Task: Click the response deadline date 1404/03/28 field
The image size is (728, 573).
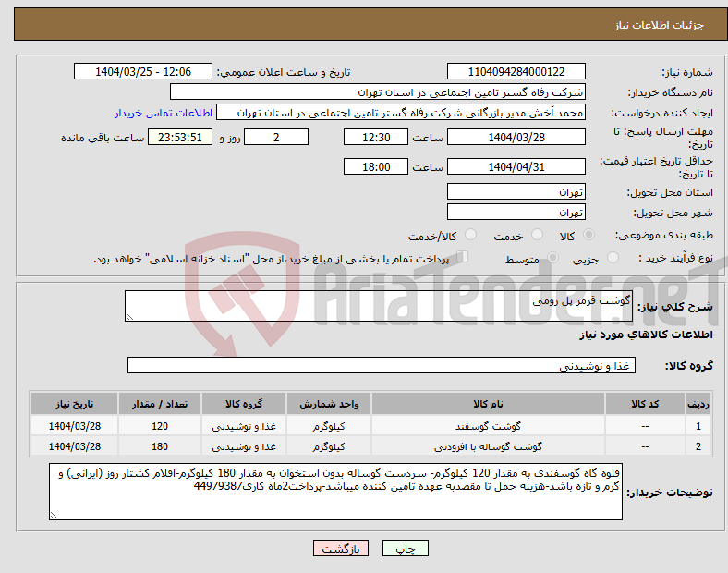Action: pos(516,137)
